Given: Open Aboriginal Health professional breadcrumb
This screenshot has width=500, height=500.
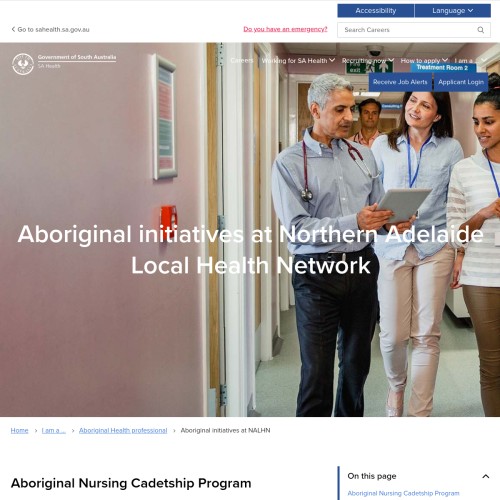Looking at the screenshot, I should (x=123, y=430).
